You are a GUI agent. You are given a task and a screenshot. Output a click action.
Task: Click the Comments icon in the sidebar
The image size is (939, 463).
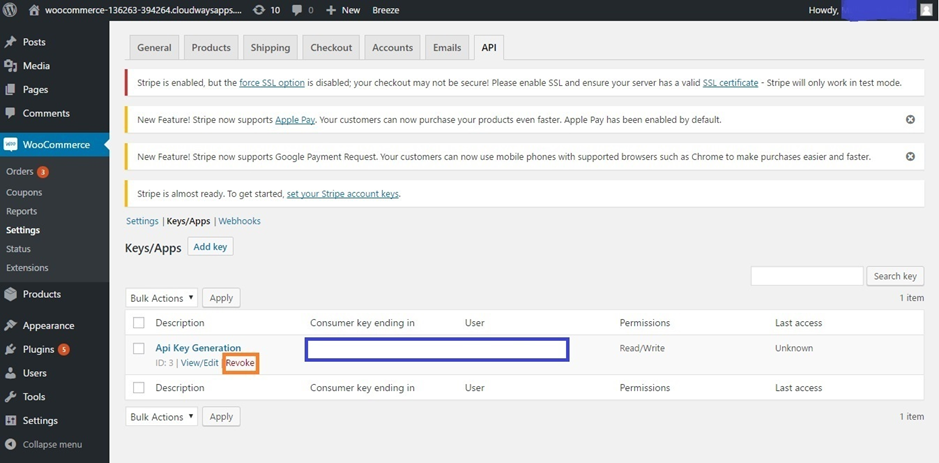(10, 113)
